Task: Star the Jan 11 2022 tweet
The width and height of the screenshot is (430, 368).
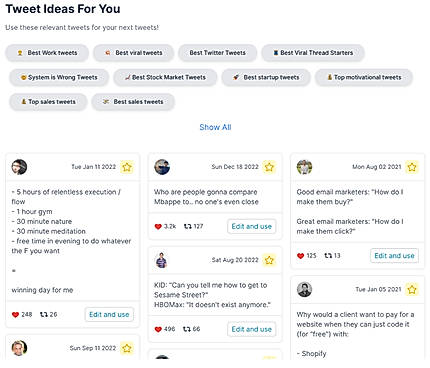Action: click(x=127, y=167)
